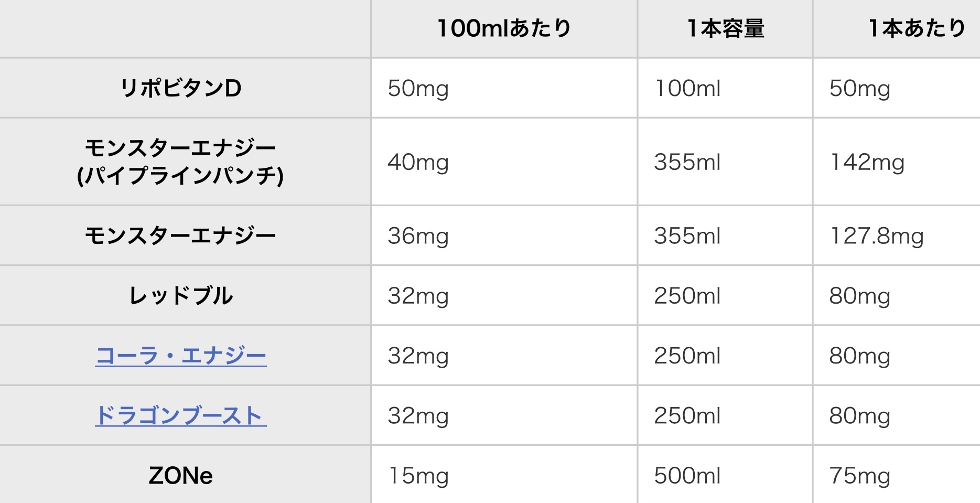This screenshot has height=503, width=980.
Task: Click the 100mlあたり column header
Action: (503, 28)
